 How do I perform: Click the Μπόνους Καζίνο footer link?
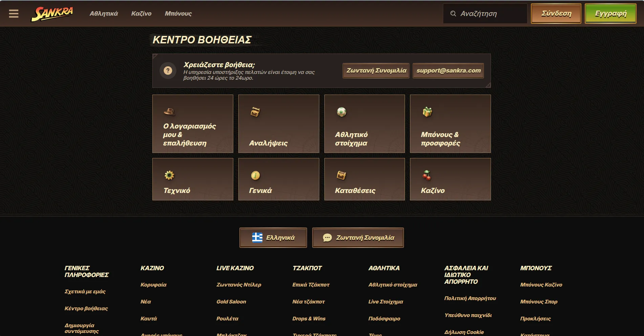[x=541, y=285]
